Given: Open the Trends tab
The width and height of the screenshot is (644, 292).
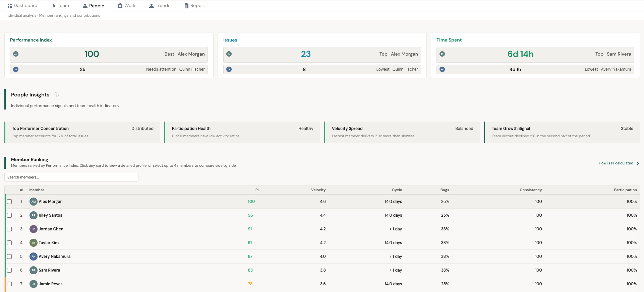Looking at the screenshot, I should pyautogui.click(x=160, y=6).
